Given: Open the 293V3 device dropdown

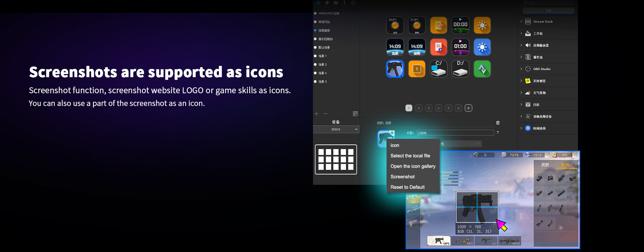Looking at the screenshot, I should coord(336,129).
